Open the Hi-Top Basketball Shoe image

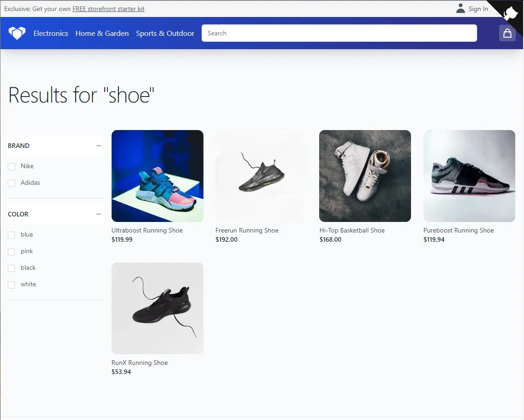(365, 176)
